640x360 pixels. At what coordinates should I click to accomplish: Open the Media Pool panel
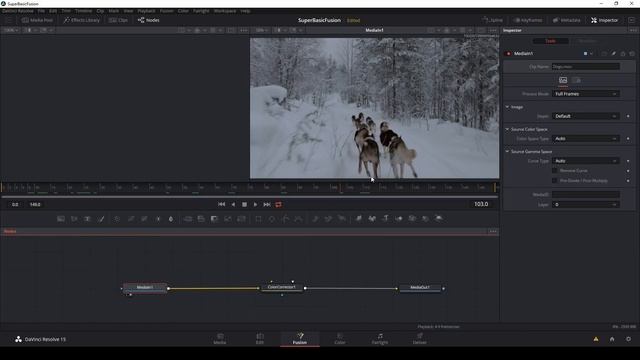(x=37, y=20)
